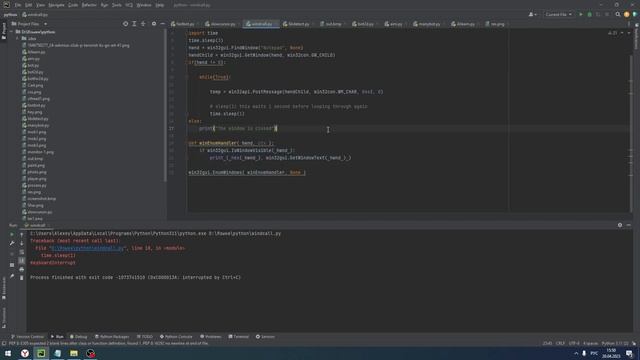Open Search Everywhere with the magnifier icon
Image resolution: width=640 pixels, height=360 pixels.
(x=618, y=14)
